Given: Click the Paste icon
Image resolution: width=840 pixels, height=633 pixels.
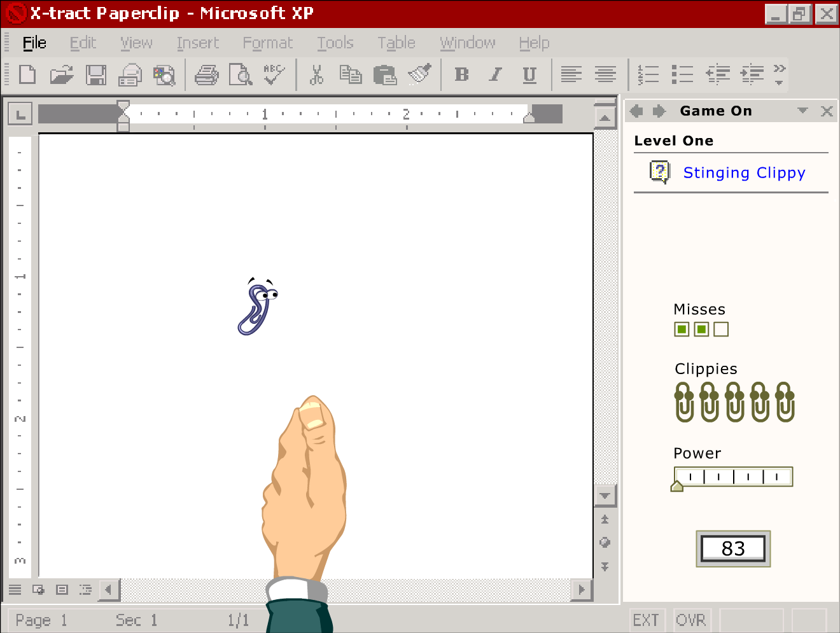Looking at the screenshot, I should pos(385,74).
